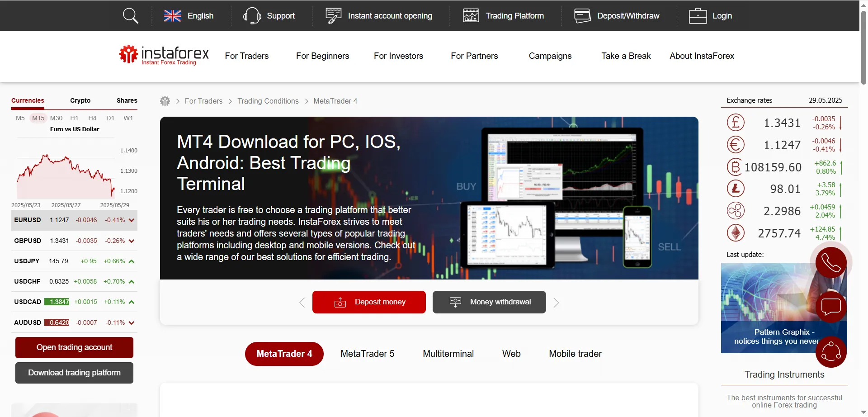
Task: Open the For Partners menu
Action: point(474,56)
